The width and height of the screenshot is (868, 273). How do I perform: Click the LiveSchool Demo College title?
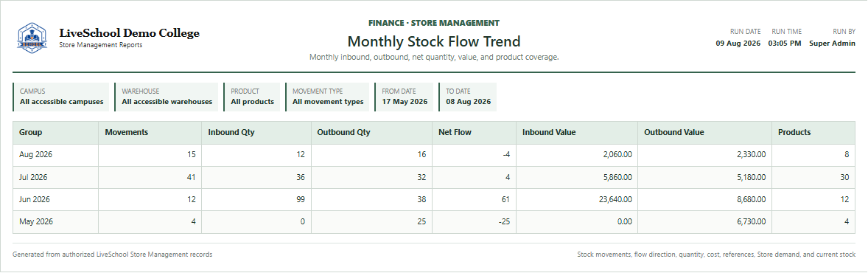(x=129, y=33)
